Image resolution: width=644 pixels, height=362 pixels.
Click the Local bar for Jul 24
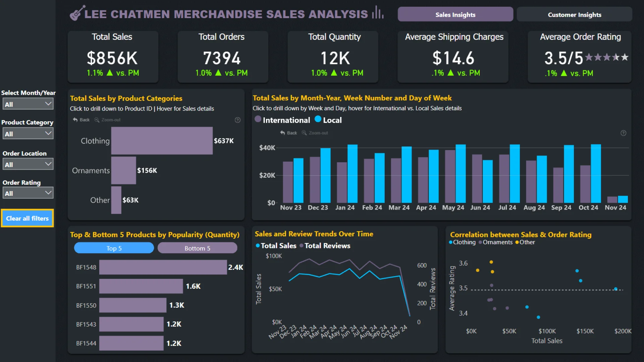pyautogui.click(x=515, y=174)
